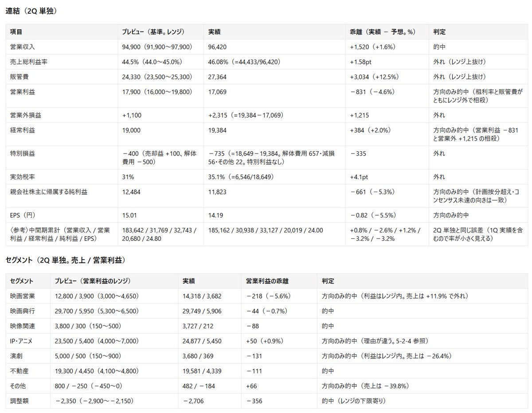Click the 判定 header in the consolidated table
532x413 pixels.
click(x=440, y=32)
